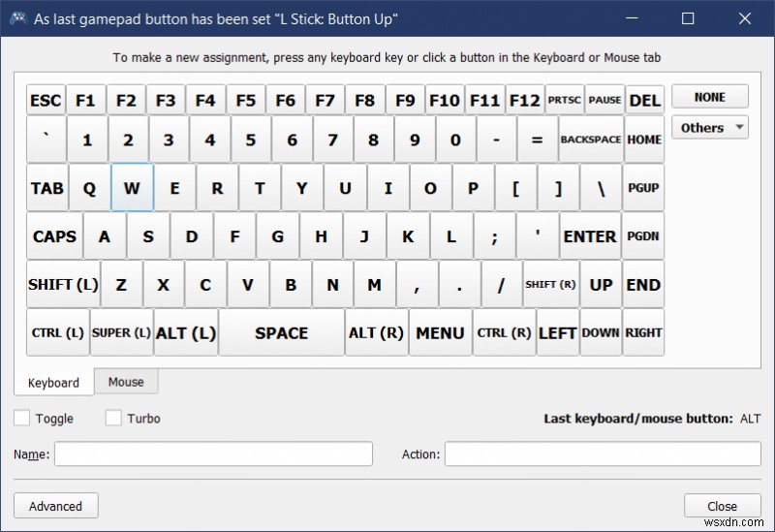The image size is (775, 532).
Task: Assign the S key
Action: (148, 236)
